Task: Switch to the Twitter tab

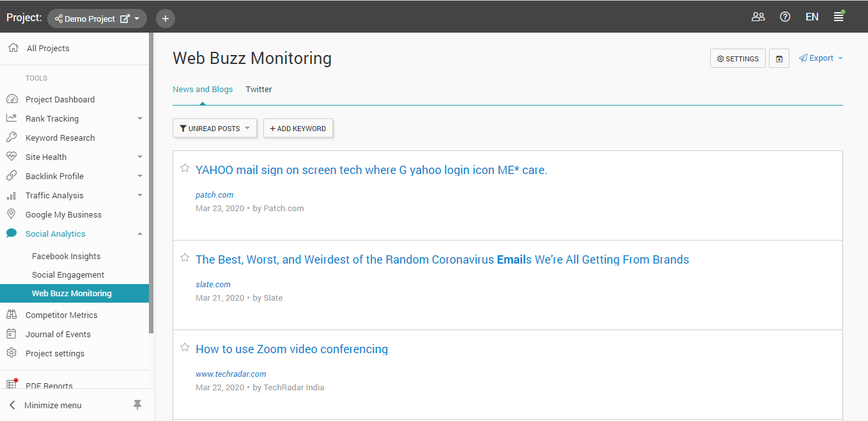Action: click(x=259, y=90)
